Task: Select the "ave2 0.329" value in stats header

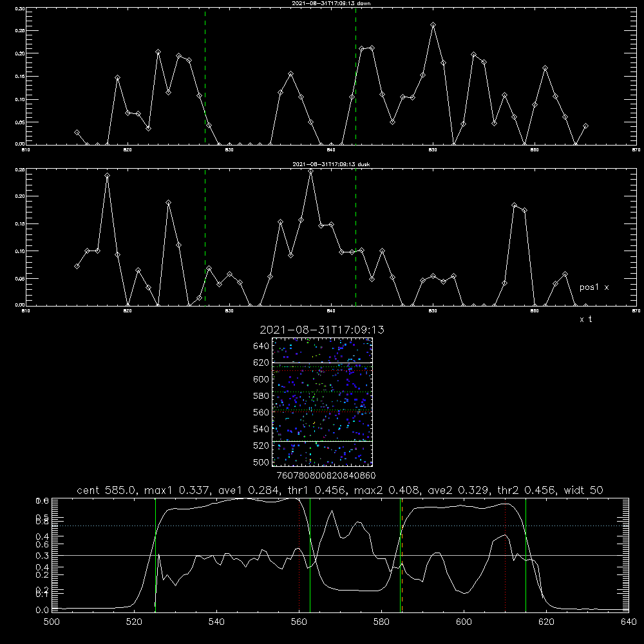Action: click(459, 490)
